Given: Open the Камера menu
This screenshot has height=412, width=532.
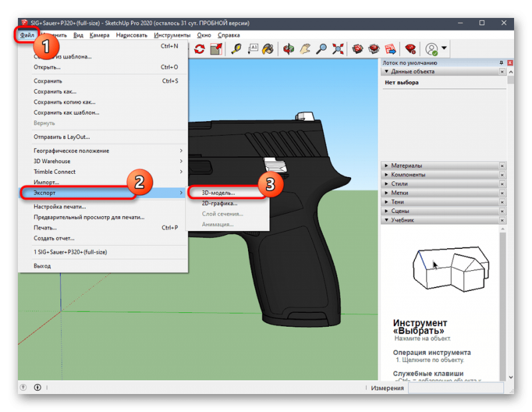Looking at the screenshot, I should [x=99, y=35].
